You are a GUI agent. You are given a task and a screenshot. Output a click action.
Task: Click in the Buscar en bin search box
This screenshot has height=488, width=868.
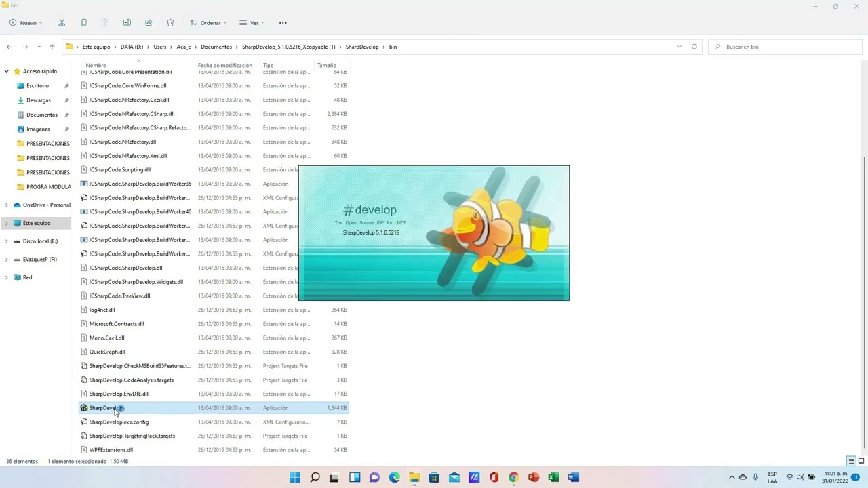tap(785, 47)
